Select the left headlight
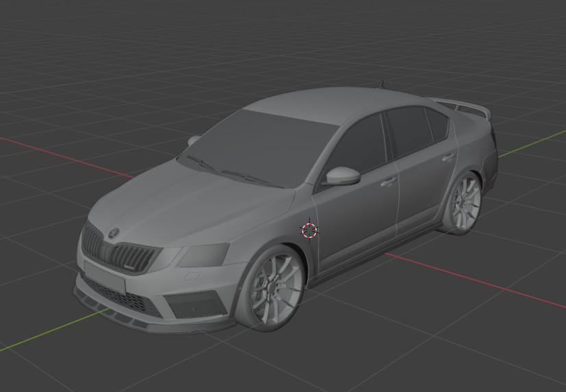This screenshot has height=392, width=566. (x=204, y=254)
